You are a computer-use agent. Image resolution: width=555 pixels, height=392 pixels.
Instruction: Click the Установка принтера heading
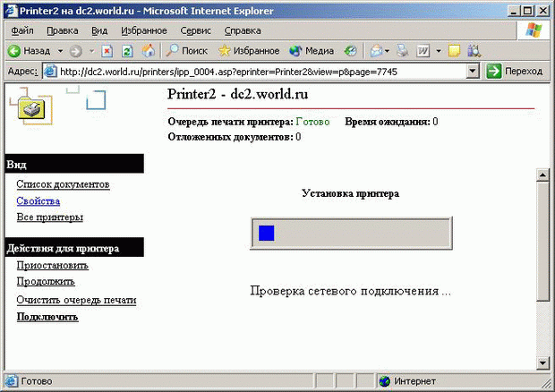tap(350, 193)
